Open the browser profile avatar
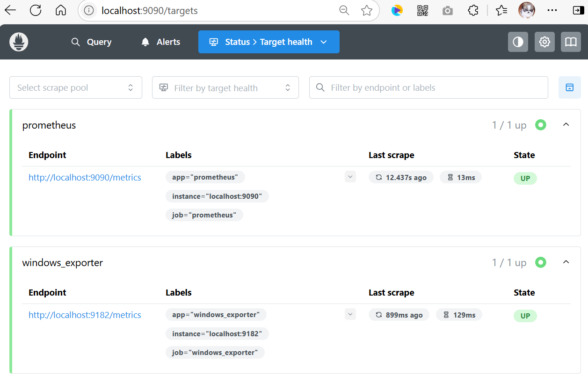The width and height of the screenshot is (588, 376). (527, 10)
